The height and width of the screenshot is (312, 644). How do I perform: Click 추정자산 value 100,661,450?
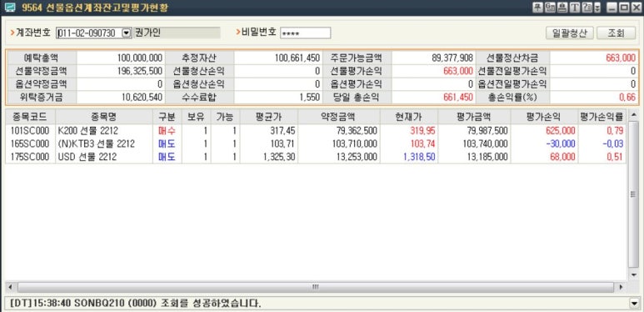click(297, 58)
